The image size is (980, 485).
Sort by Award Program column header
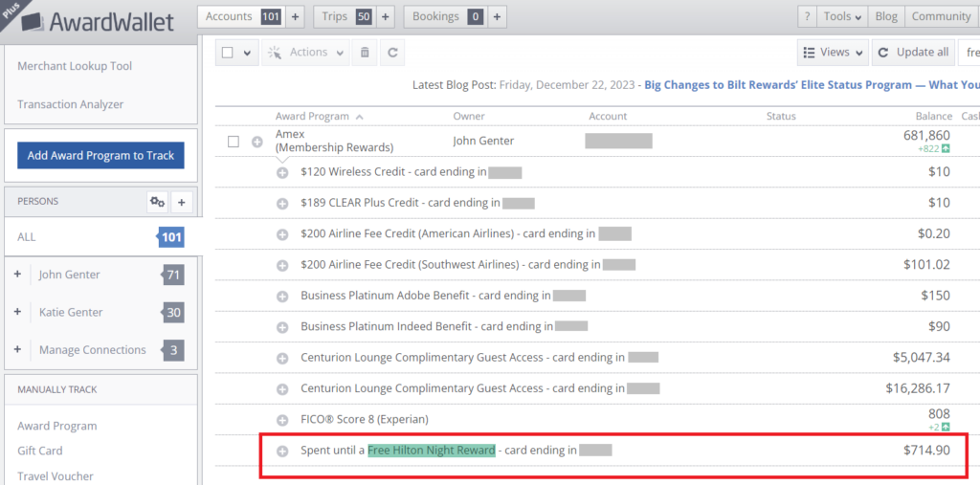click(319, 117)
